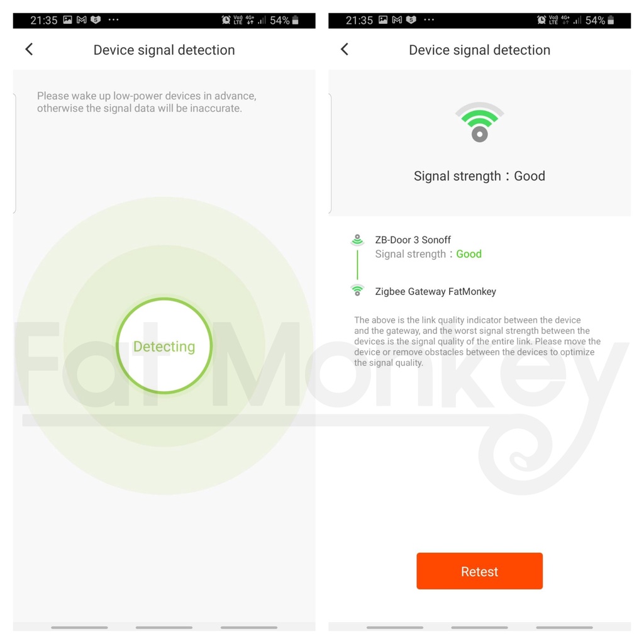Tap the Retest button
This screenshot has height=644, width=644.
[479, 571]
